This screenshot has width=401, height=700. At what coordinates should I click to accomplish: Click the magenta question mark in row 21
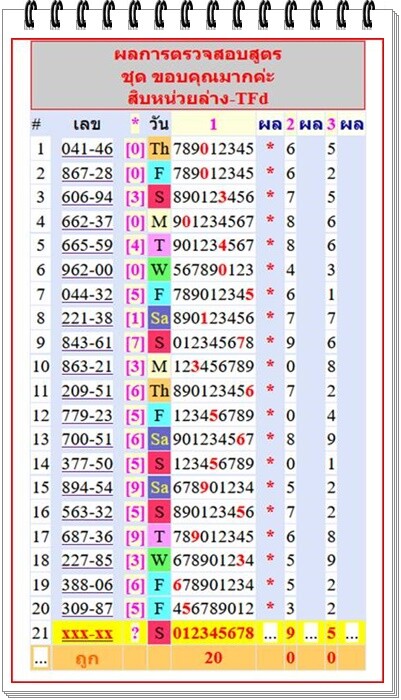point(135,633)
